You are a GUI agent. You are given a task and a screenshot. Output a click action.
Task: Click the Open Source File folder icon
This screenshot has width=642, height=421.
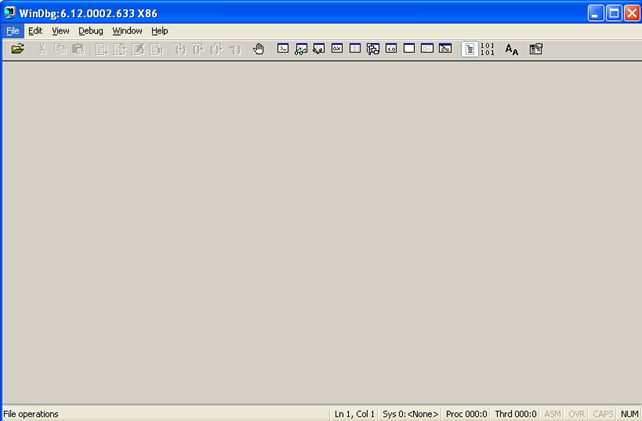17,48
